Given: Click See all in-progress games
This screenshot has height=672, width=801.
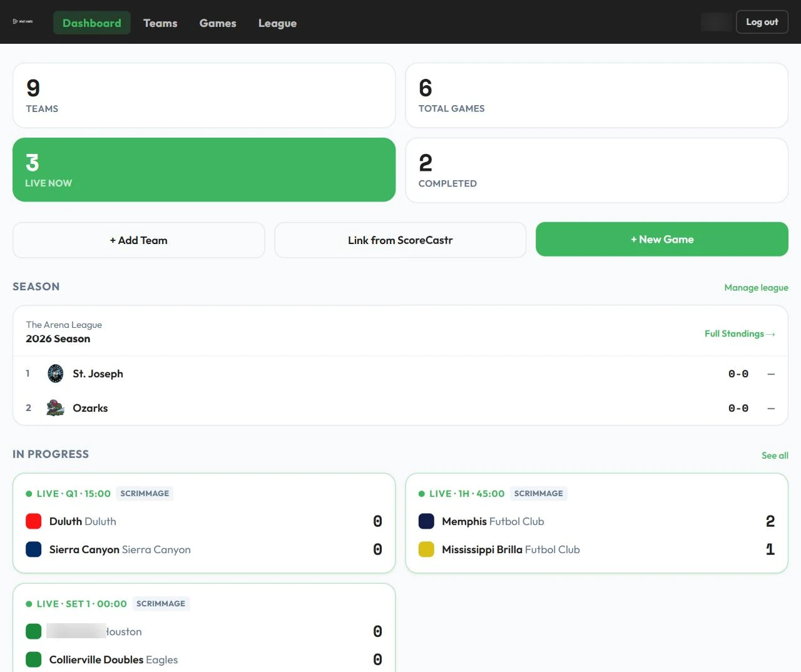Looking at the screenshot, I should pos(775,456).
